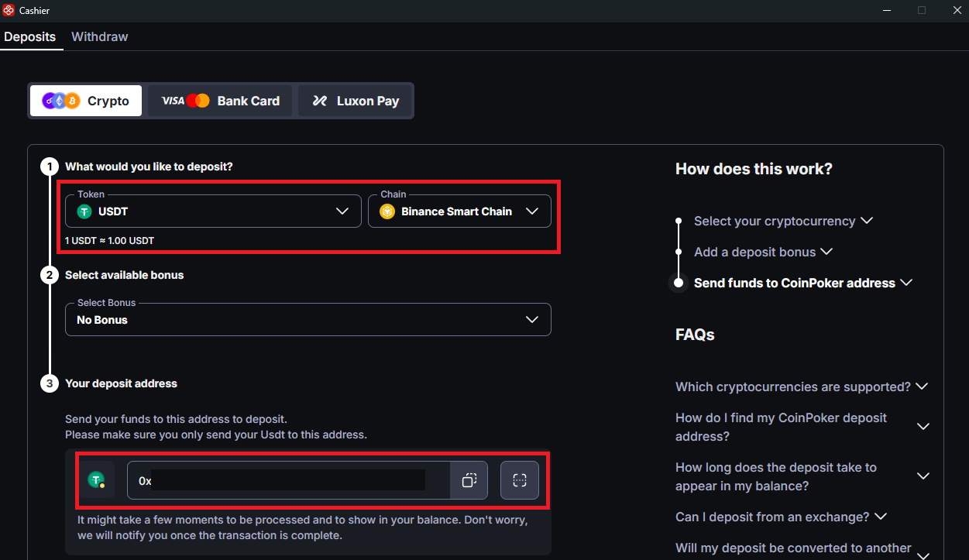
Task: Click the 'Your deposit address' heading
Action: (121, 383)
